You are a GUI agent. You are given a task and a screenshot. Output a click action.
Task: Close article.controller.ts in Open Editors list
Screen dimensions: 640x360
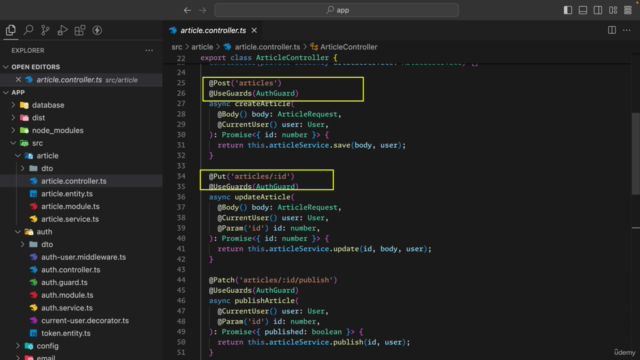click(x=18, y=80)
